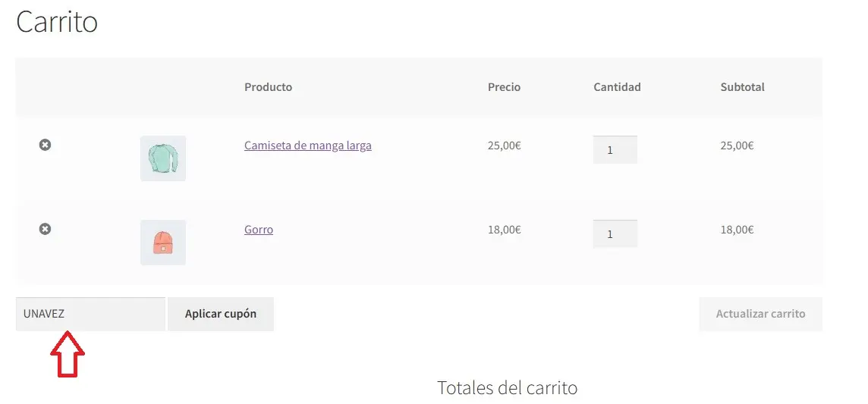The height and width of the screenshot is (404, 868).
Task: Click the Totales del carrito heading
Action: [507, 388]
